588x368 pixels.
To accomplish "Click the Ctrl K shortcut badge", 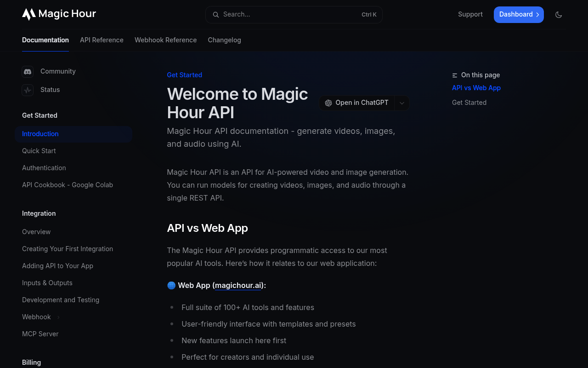I will coord(369,15).
